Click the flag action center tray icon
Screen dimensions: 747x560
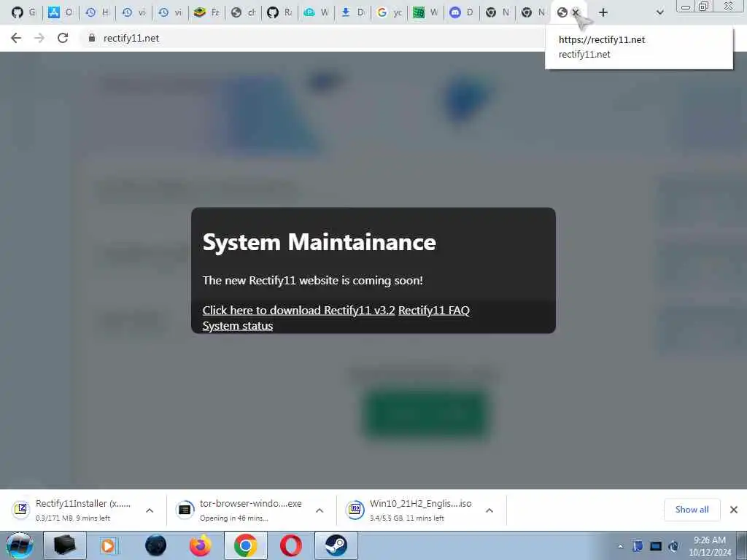(x=638, y=547)
